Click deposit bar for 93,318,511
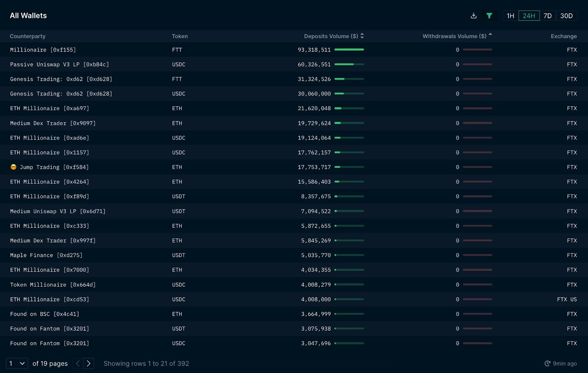Viewport: 588px width, 373px height. pos(349,50)
